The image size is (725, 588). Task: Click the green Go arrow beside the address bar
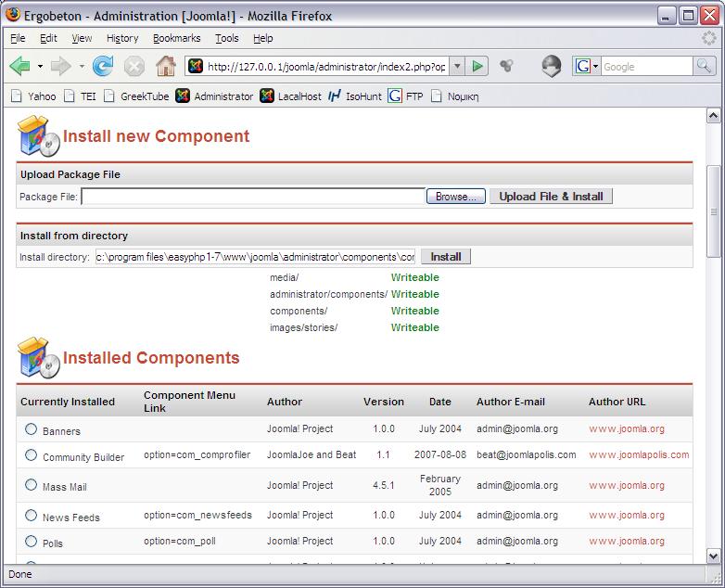pos(477,67)
